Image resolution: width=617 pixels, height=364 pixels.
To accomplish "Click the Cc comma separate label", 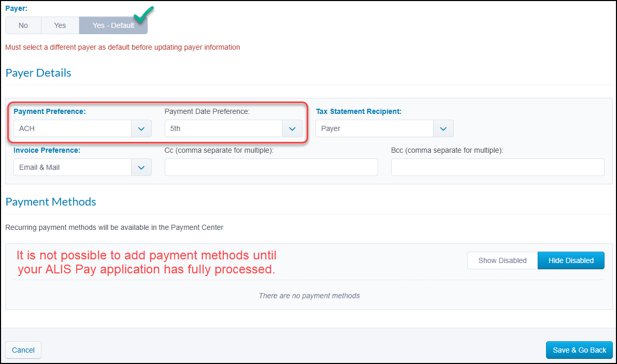I will 219,151.
